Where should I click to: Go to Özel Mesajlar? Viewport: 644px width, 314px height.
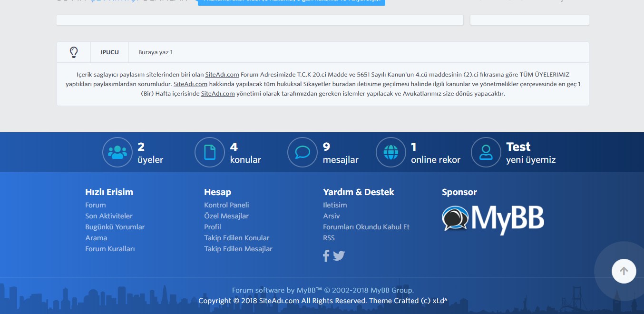tap(226, 216)
